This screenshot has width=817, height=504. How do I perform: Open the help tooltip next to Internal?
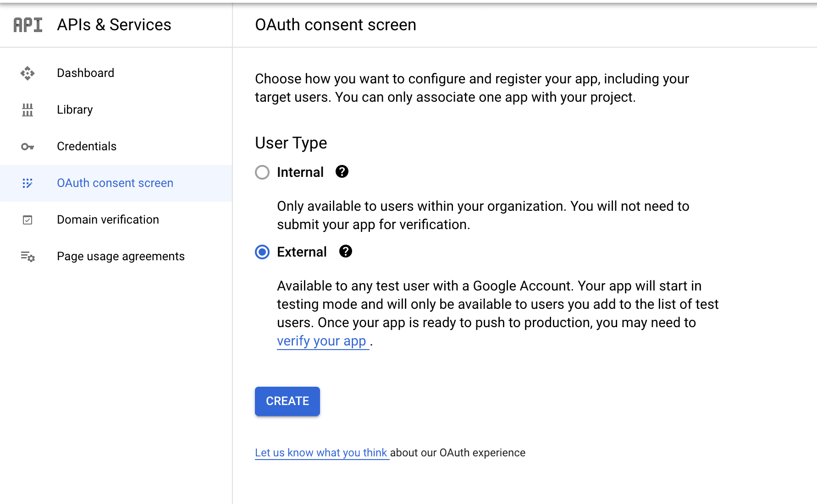[342, 171]
